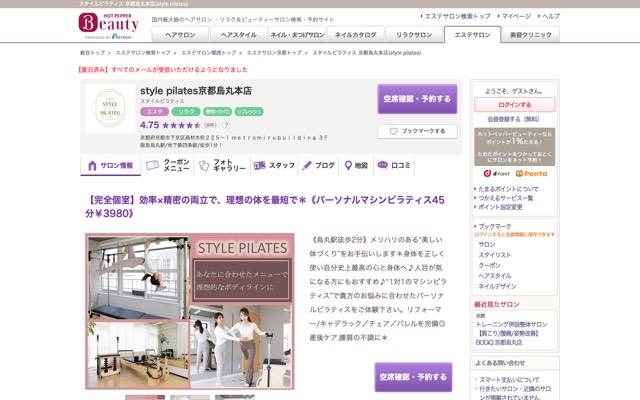Open the ネイル・まつげサロン tab
Image resolution: width=640 pixels, height=400 pixels.
(x=297, y=35)
